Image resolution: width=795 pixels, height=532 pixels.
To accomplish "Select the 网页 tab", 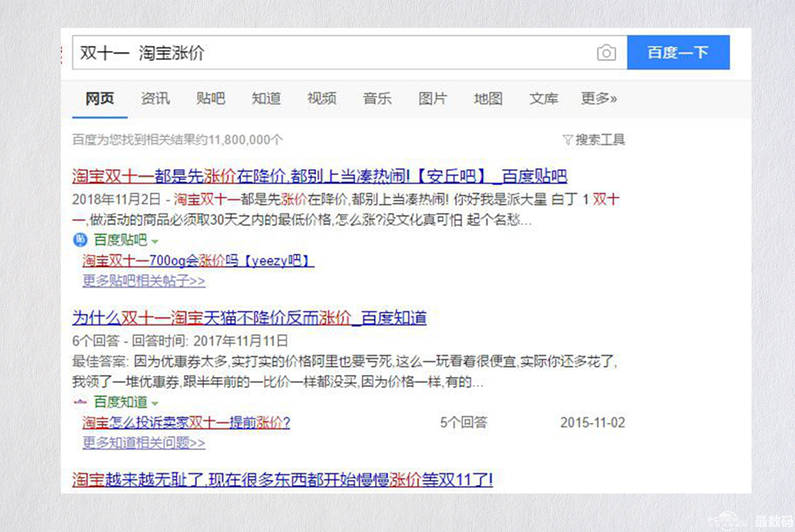I will coord(99,98).
